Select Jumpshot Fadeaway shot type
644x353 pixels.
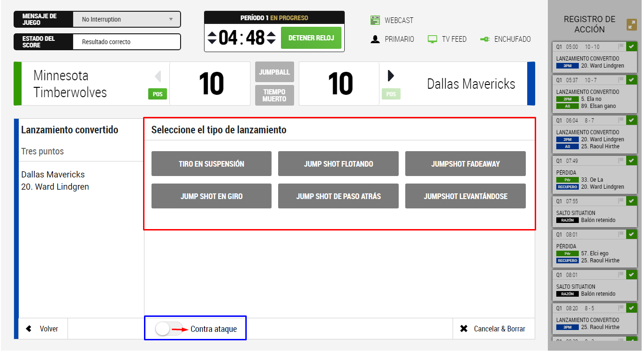point(465,164)
